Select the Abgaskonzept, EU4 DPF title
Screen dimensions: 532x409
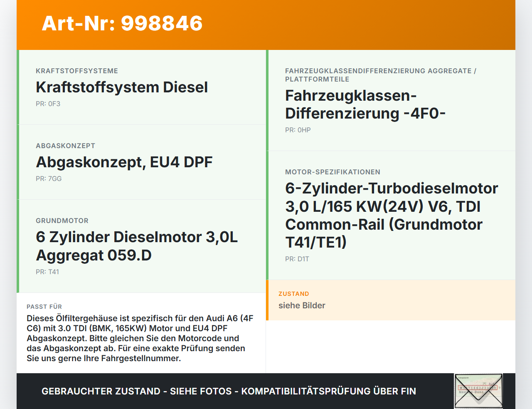click(124, 162)
